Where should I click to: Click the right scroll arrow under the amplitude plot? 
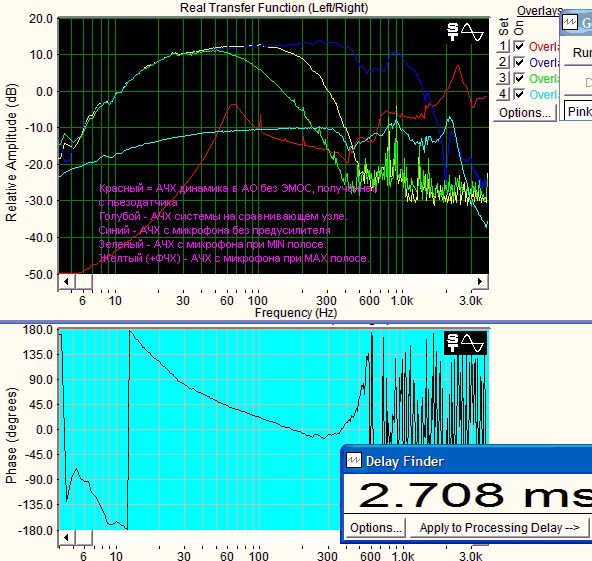479,281
